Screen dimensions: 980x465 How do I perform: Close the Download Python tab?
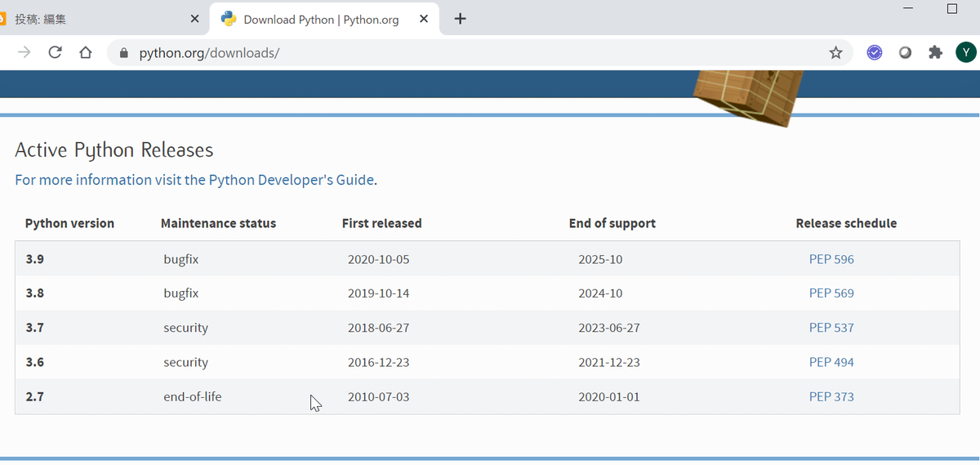[x=425, y=19]
